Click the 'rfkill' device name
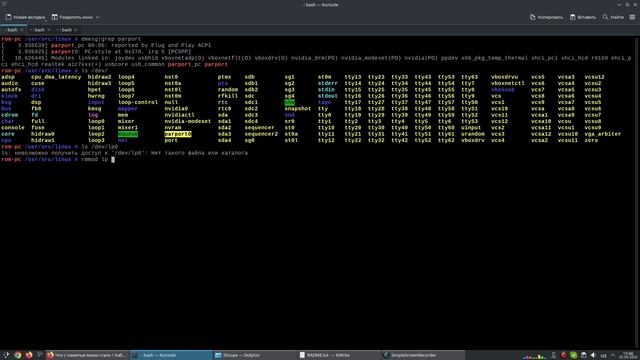Image resolution: width=640 pixels, height=360 pixels. point(228,96)
